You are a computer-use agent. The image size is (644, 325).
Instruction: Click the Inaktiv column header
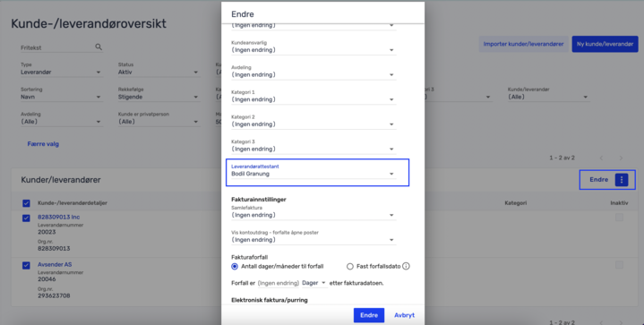tap(619, 203)
